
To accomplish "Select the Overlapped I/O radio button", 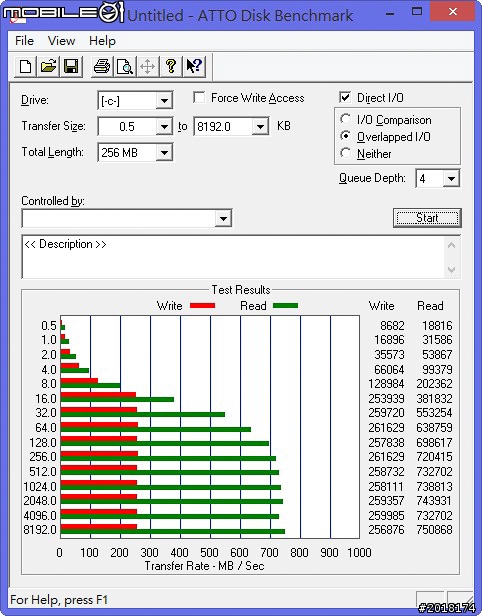I will point(345,136).
